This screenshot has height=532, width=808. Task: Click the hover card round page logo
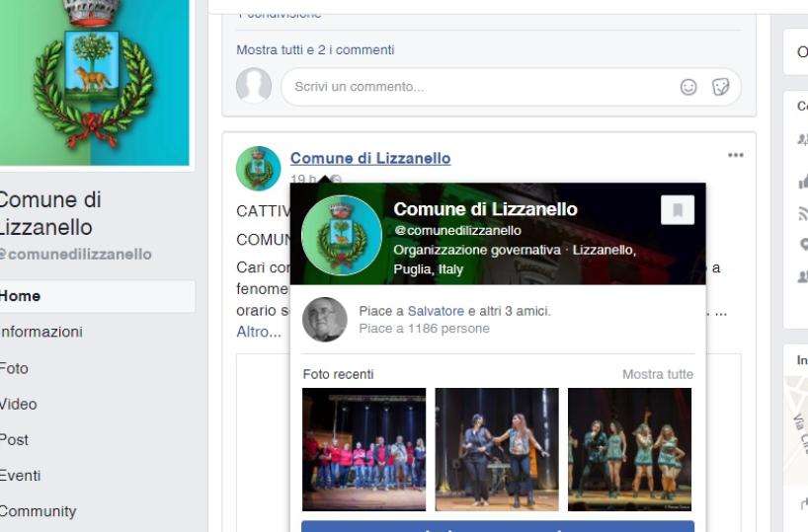coord(342,235)
